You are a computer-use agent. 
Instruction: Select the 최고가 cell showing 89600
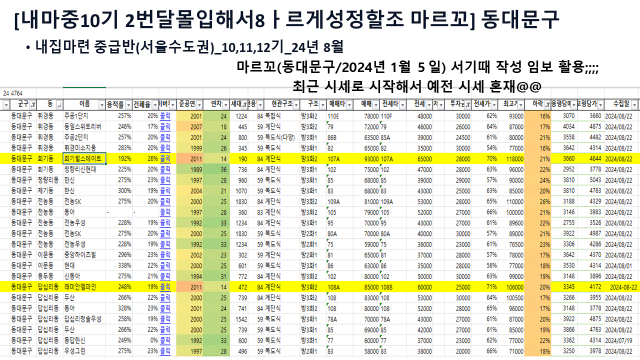point(511,222)
